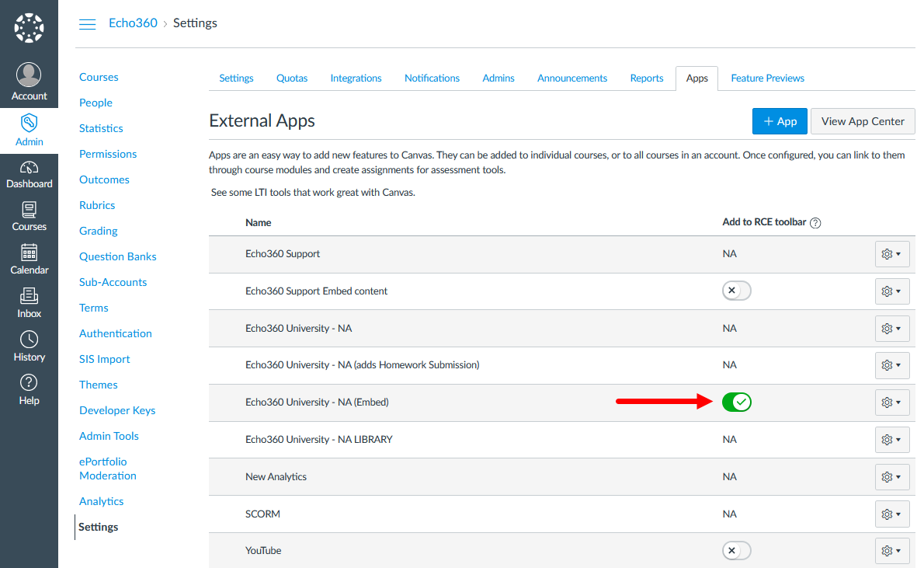924x568 pixels.
Task: Open gear dropdown for Echo360 Support Embed content
Action: pos(891,291)
